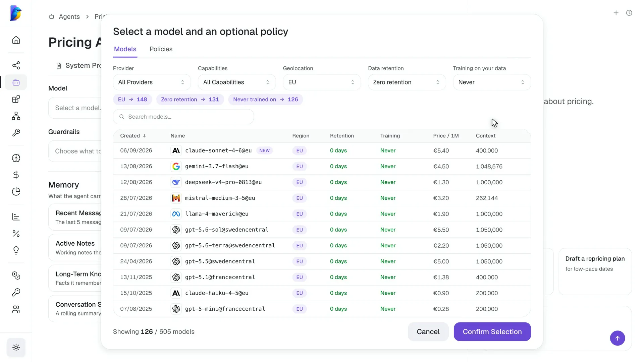
Task: Toggle the sun theme button
Action: (x=16, y=348)
